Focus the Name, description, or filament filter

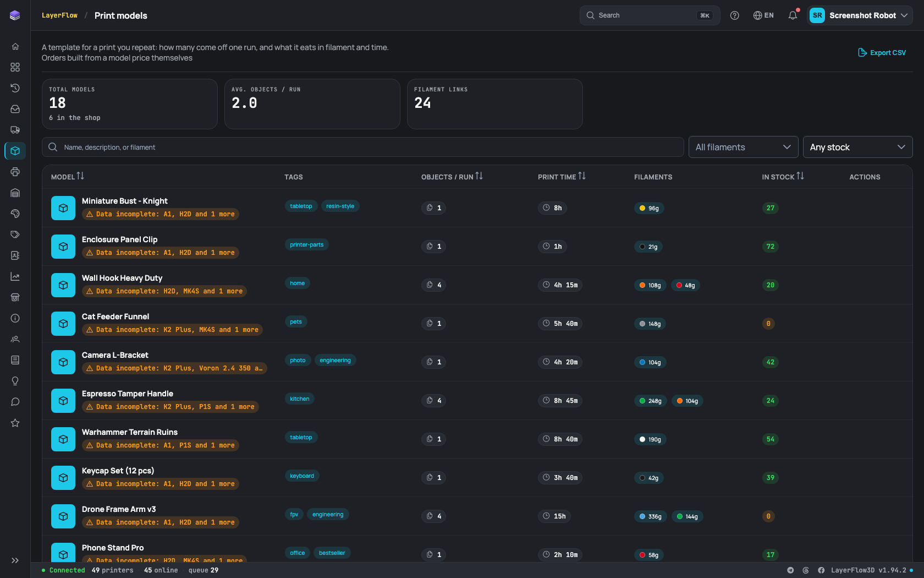pyautogui.click(x=363, y=147)
